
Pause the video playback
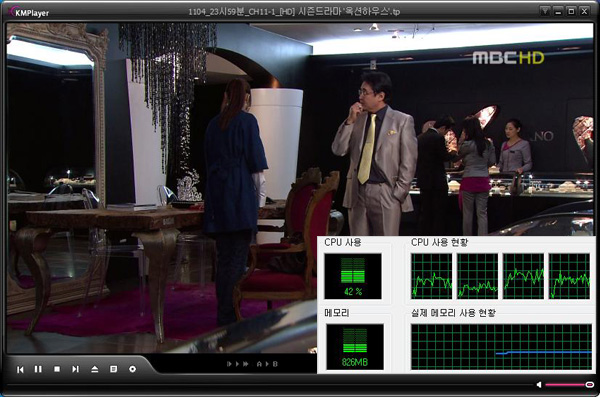38,369
